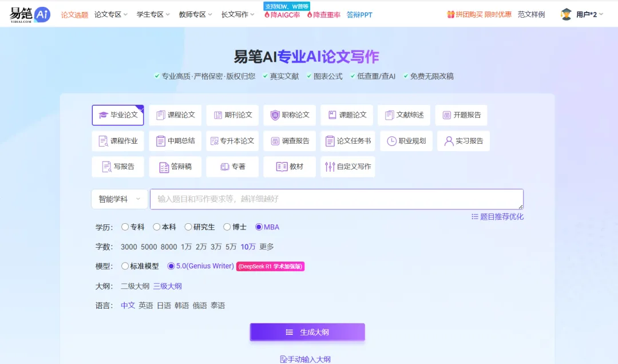Image resolution: width=618 pixels, height=364 pixels.
Task: Select the 答辩稿 checklist icon
Action: click(164, 167)
